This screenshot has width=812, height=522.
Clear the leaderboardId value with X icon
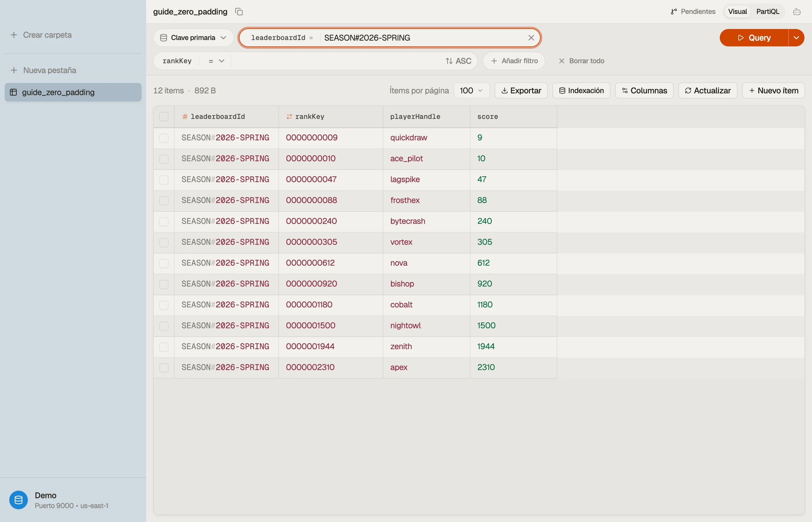[531, 38]
